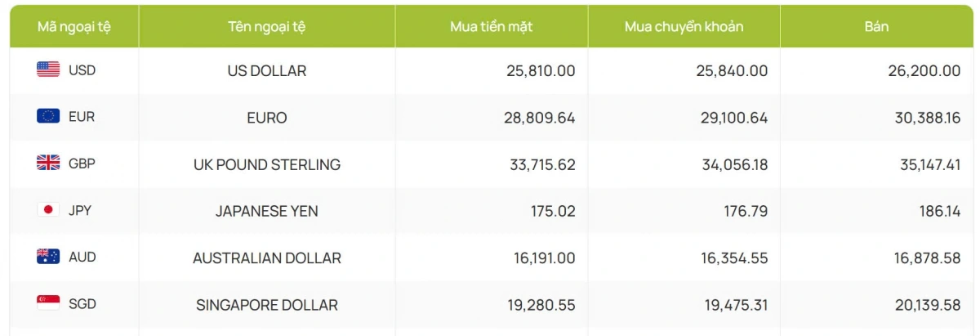Select the Australian flag icon
This screenshot has width=980, height=336.
click(48, 257)
